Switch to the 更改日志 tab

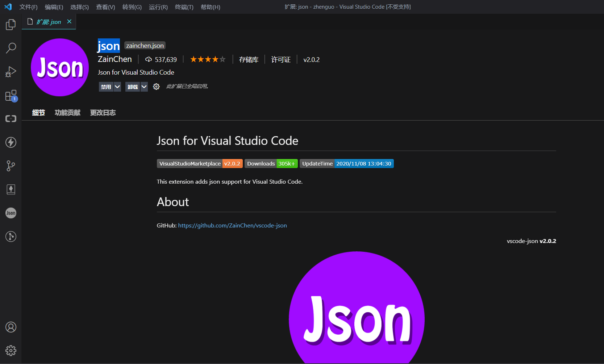point(103,113)
